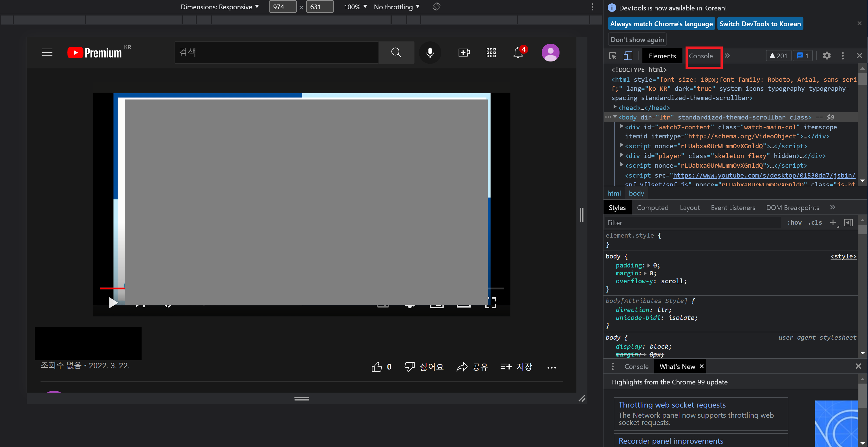This screenshot has height=447, width=868.
Task: Expand the head element node
Action: click(615, 107)
